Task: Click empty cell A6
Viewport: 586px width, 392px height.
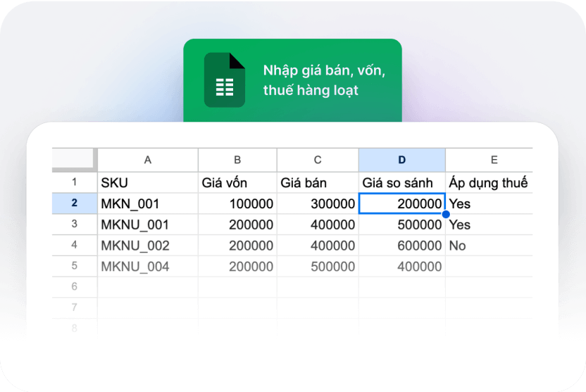Action: point(148,287)
